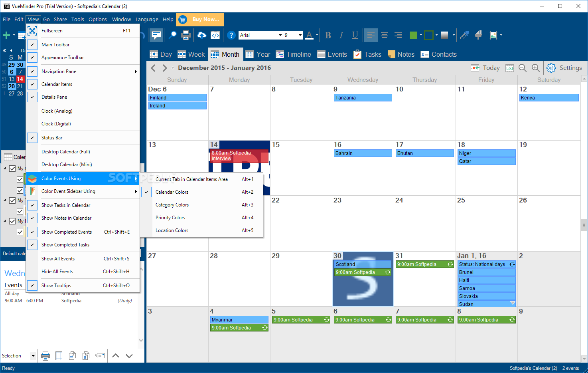Uncheck Main Toolbar in the View menu

pos(32,45)
